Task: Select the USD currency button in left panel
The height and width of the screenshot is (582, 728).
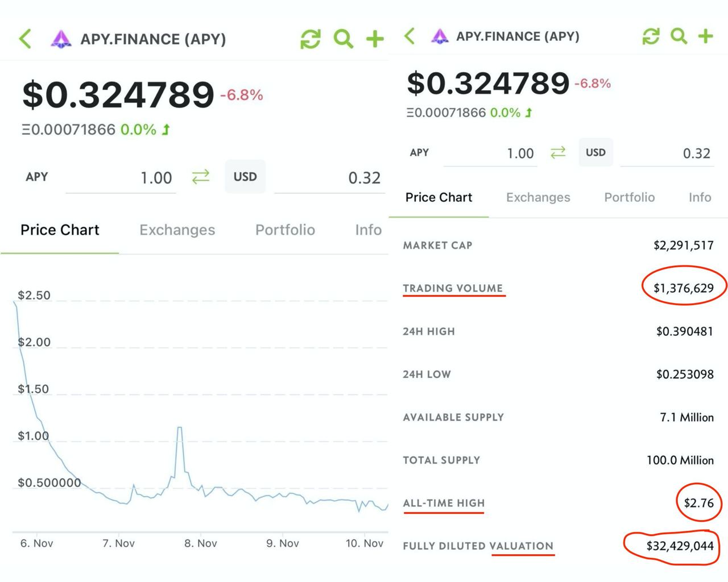Action: (245, 177)
